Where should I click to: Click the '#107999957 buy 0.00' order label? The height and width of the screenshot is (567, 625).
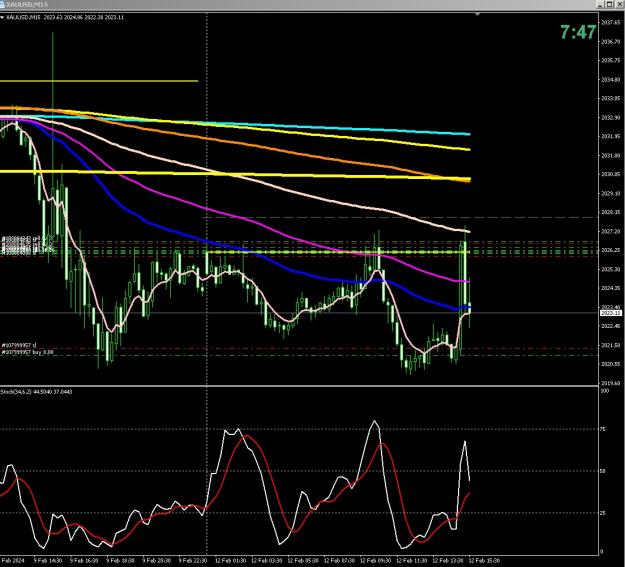pos(28,352)
